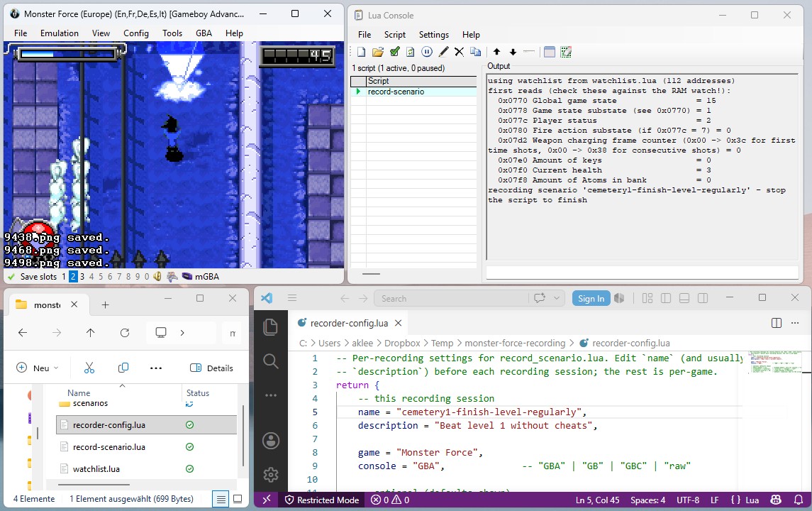This screenshot has width=812, height=511.
Task: Open the three-dots more options in Explorer
Action: pyautogui.click(x=156, y=368)
